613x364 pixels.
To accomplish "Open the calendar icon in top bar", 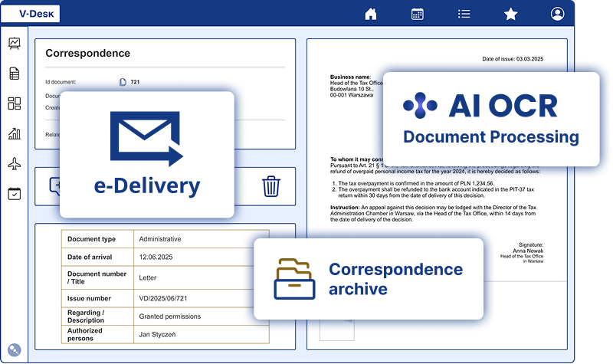I will click(x=417, y=14).
